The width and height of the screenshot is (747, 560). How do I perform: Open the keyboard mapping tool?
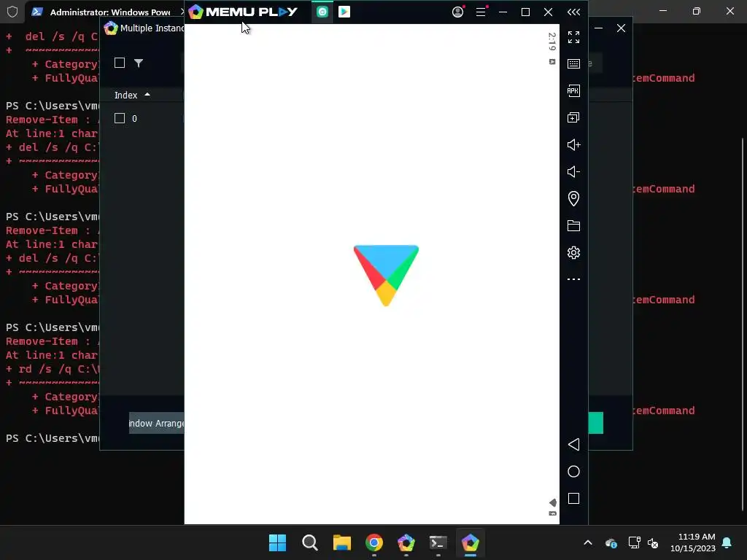tap(573, 64)
